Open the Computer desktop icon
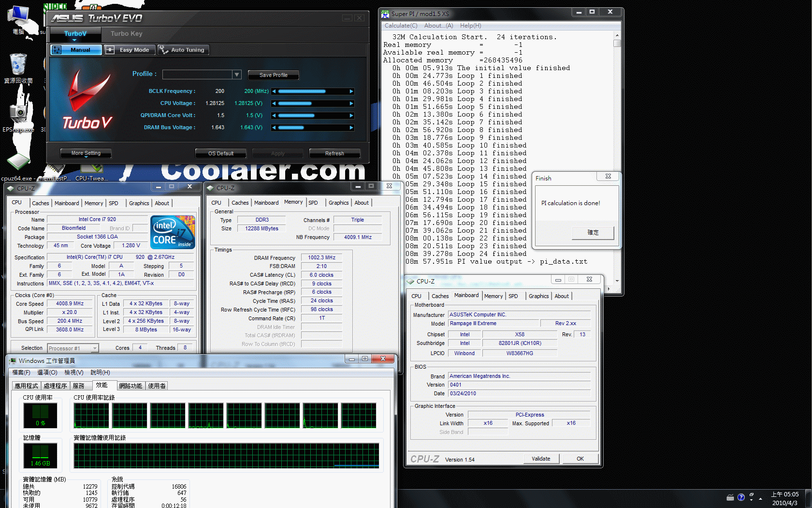Screen dimensions: 812x508 tap(18, 19)
